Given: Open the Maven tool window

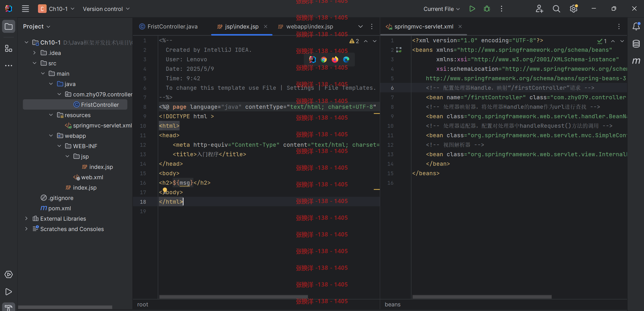Looking at the screenshot, I should click(x=636, y=61).
